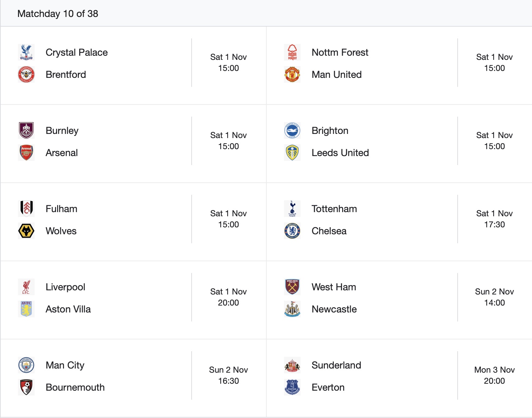
Task: Click the Brighton seagull badge
Action: pyautogui.click(x=292, y=130)
